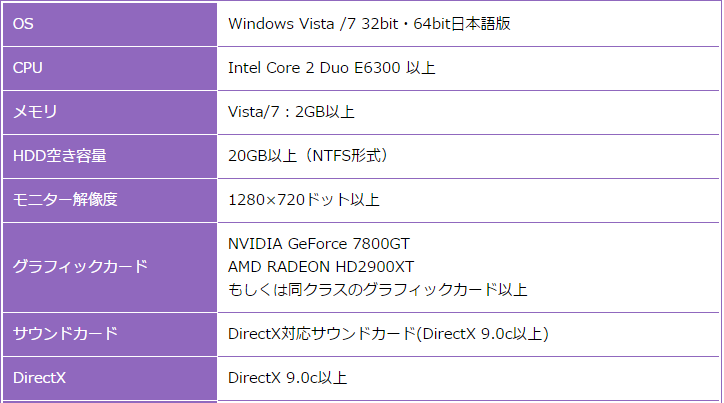
Task: Select the モニター解像度 label cell
Action: [x=110, y=200]
